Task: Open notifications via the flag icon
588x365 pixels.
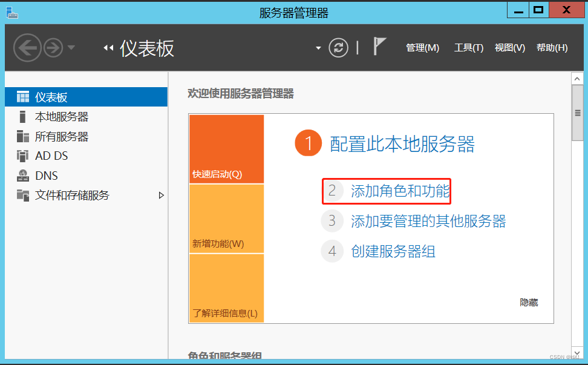Action: point(379,45)
